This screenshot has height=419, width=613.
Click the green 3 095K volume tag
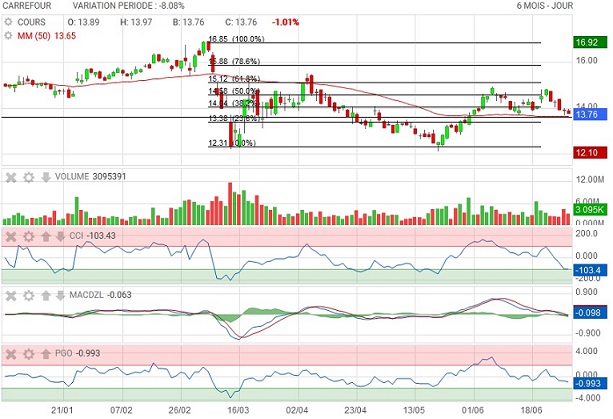[590, 210]
